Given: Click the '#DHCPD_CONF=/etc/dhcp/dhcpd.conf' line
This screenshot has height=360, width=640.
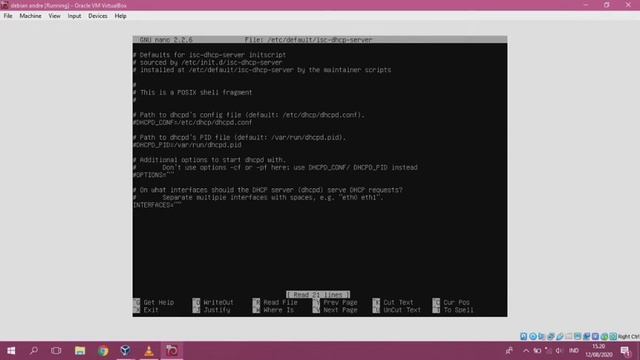Looking at the screenshot, I should click(x=192, y=122).
